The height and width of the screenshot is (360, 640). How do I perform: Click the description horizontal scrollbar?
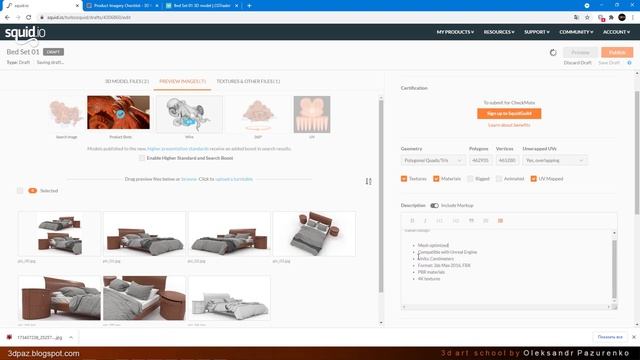click(x=506, y=307)
